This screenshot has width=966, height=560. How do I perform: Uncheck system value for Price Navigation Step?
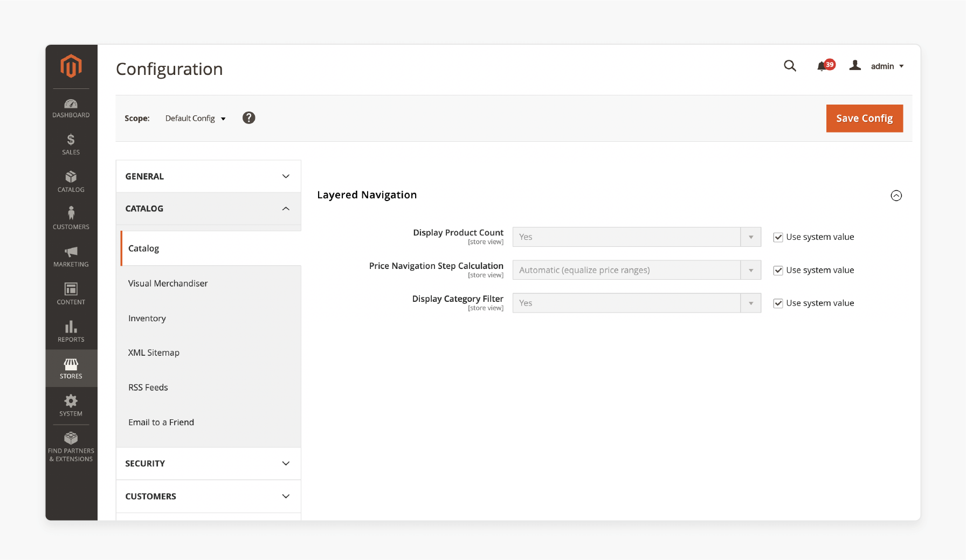pos(778,271)
